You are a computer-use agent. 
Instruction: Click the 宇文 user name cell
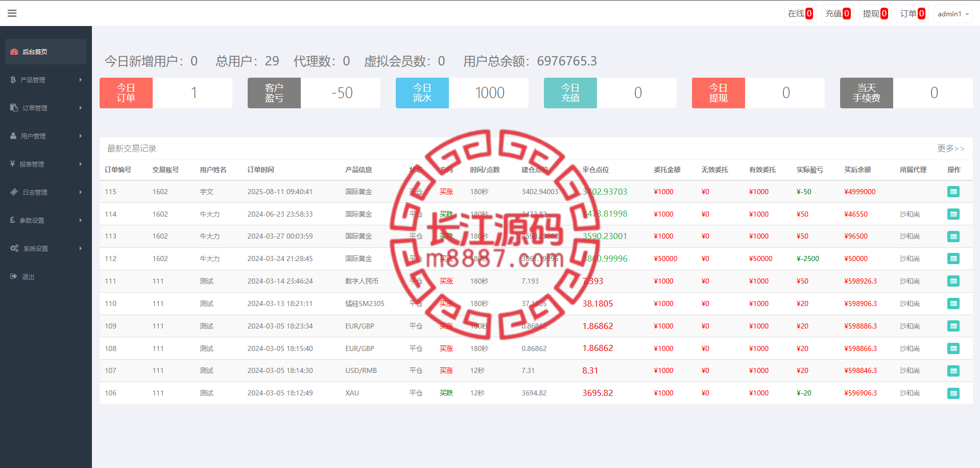point(206,192)
